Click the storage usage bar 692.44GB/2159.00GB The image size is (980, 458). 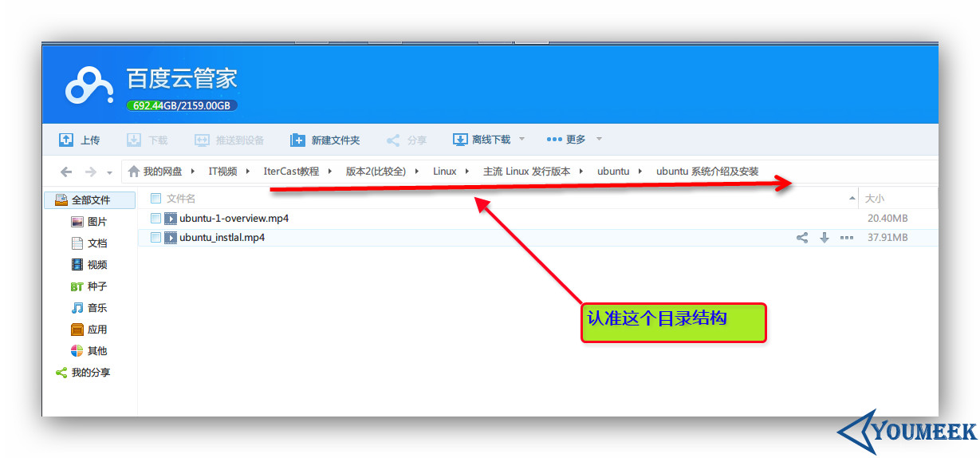pyautogui.click(x=182, y=105)
